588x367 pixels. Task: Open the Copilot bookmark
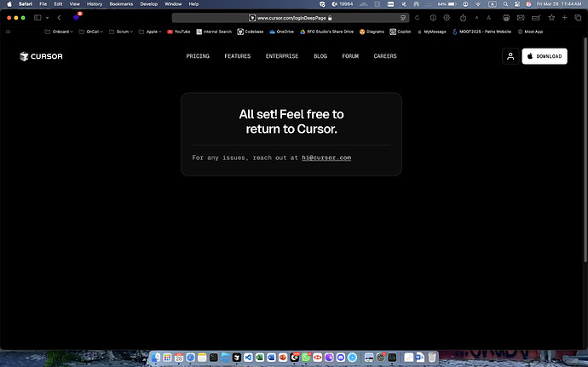(x=401, y=32)
